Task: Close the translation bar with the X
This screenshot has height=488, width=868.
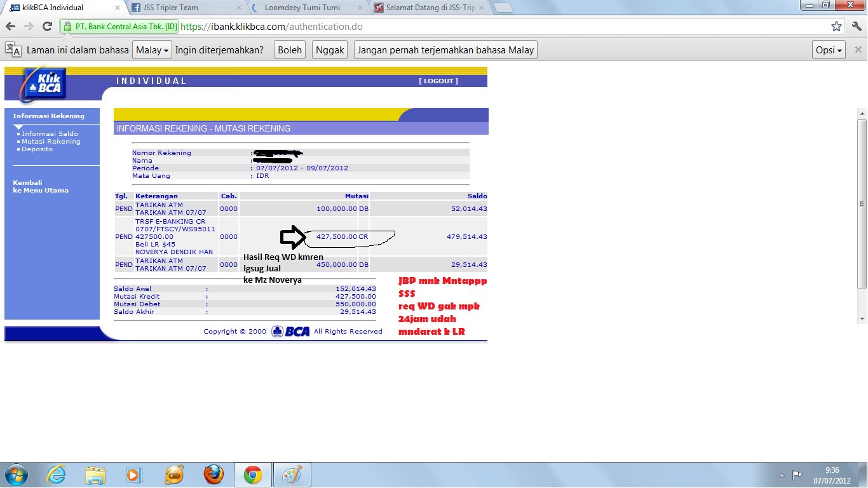Action: point(857,50)
